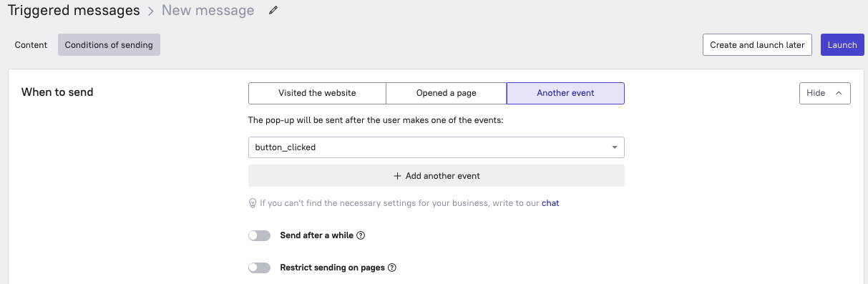
Task: Click the pencil edit icon beside New message
Action: point(273,11)
